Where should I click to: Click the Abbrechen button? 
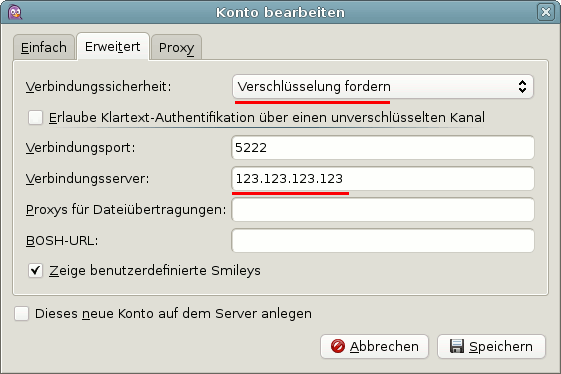pyautogui.click(x=374, y=346)
